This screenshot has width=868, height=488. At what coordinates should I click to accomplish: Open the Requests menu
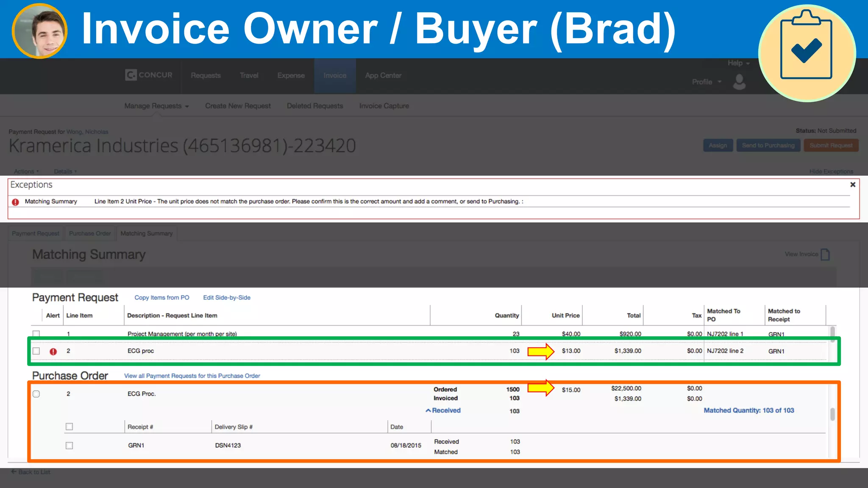click(x=206, y=75)
